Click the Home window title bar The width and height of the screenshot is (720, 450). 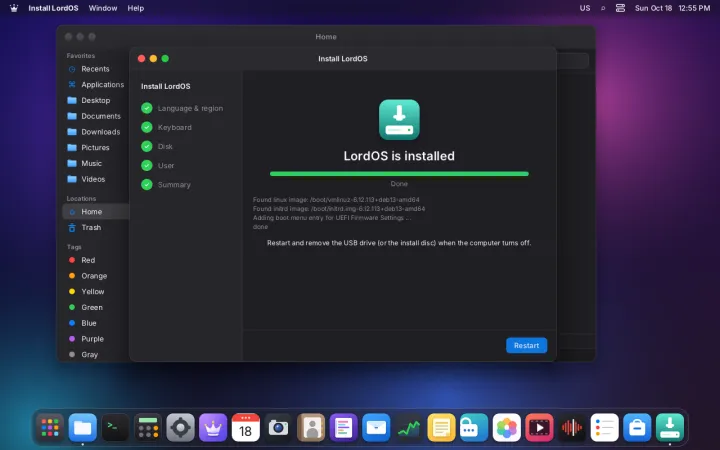tap(326, 36)
